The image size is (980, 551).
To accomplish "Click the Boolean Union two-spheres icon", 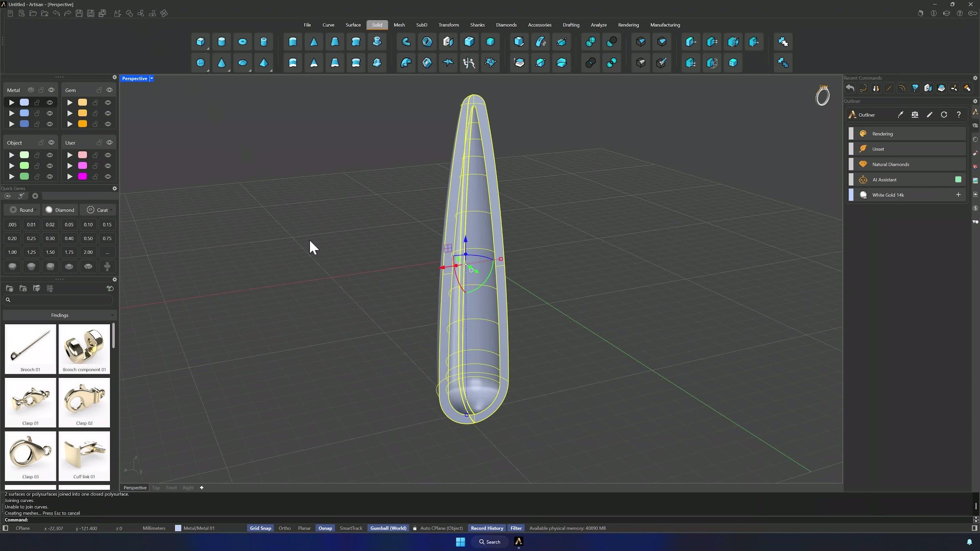I will 591,42.
